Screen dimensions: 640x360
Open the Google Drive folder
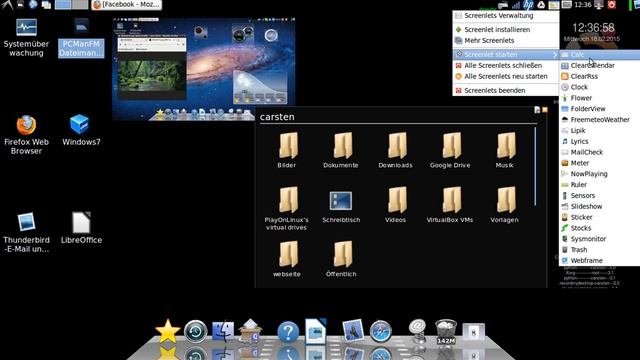(x=450, y=150)
